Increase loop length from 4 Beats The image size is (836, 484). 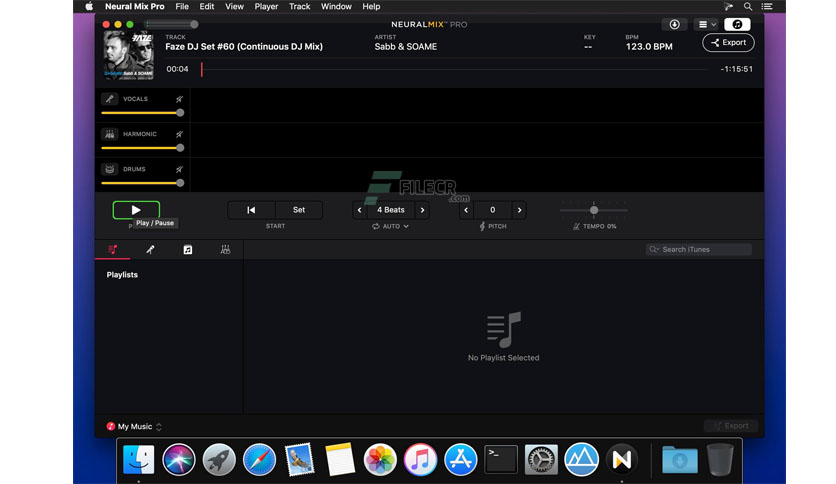click(422, 210)
